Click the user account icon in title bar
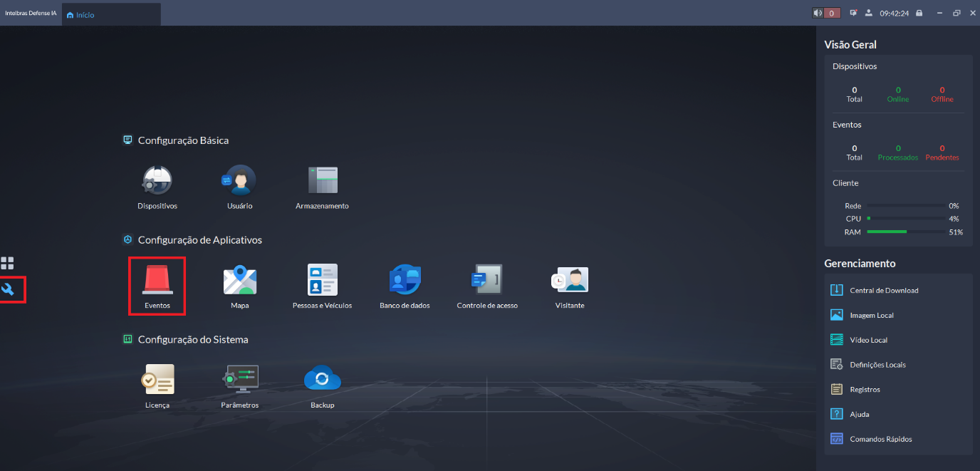 click(x=868, y=13)
